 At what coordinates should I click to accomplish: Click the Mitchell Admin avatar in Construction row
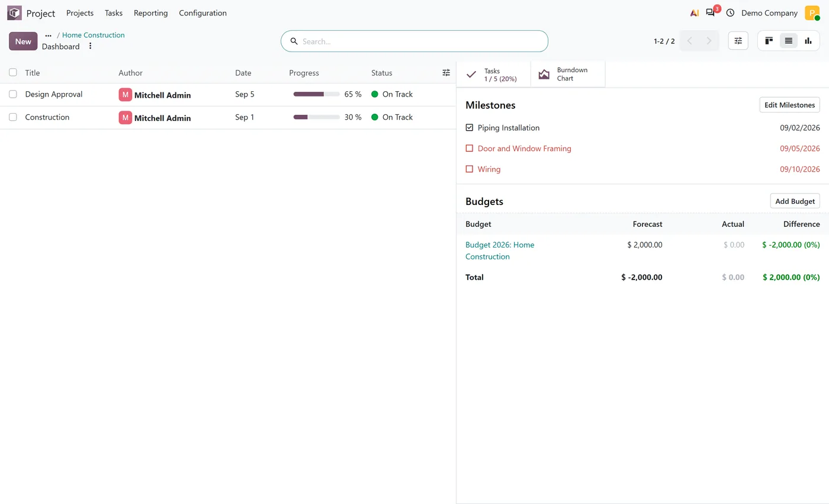tap(125, 118)
